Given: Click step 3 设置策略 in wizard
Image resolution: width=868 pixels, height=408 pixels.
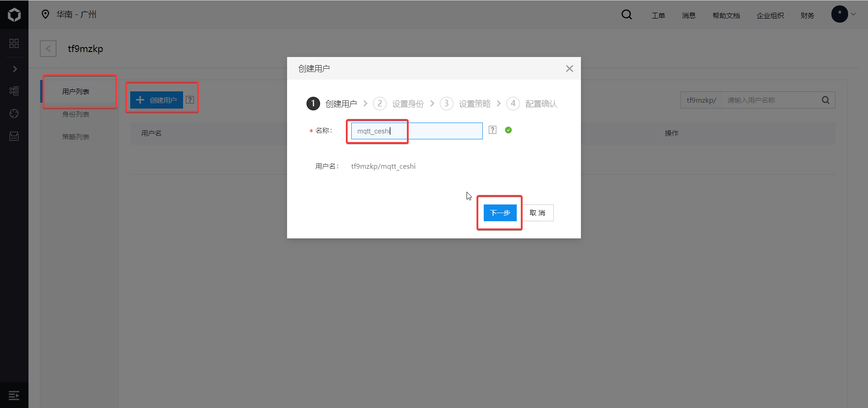Looking at the screenshot, I should [x=465, y=104].
